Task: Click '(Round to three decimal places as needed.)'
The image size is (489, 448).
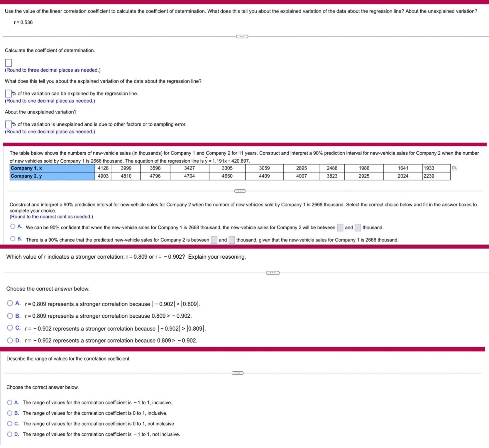Action: point(53,70)
